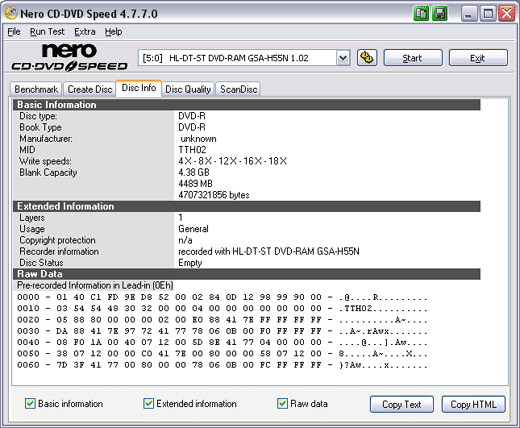Switch to the Create Disc tab
The height and width of the screenshot is (428, 520).
pyautogui.click(x=90, y=89)
